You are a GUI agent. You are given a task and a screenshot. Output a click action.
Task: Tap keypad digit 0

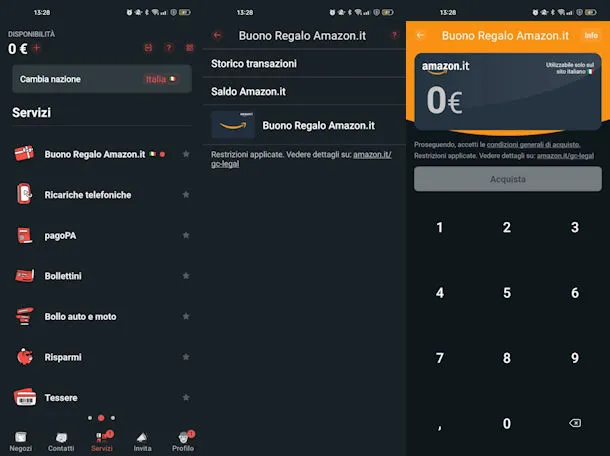(x=507, y=423)
